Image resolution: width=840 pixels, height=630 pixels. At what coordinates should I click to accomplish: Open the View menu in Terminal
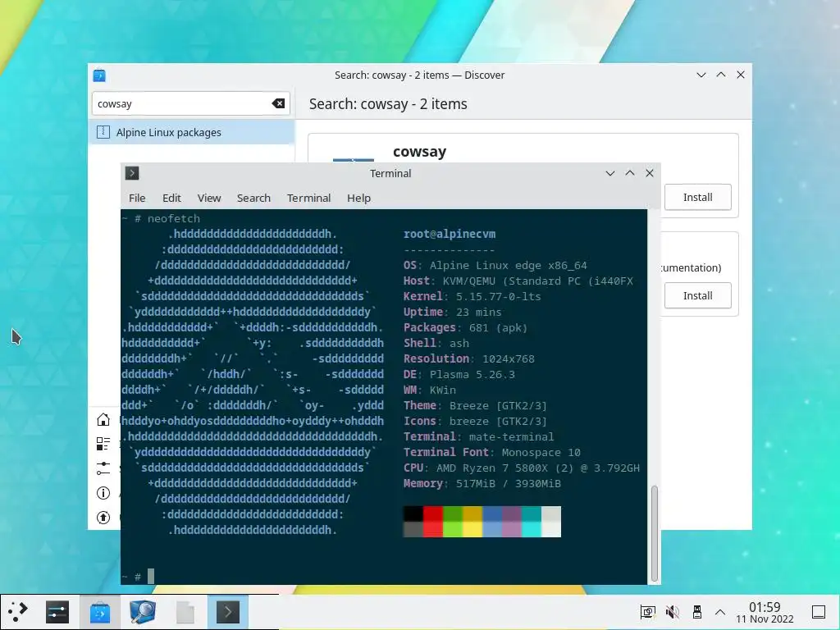click(209, 199)
